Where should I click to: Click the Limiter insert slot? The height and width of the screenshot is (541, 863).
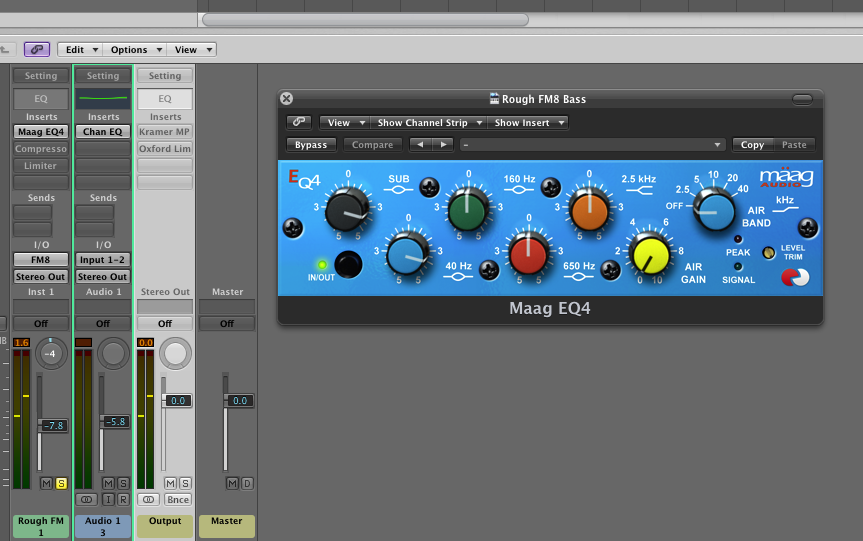41,166
